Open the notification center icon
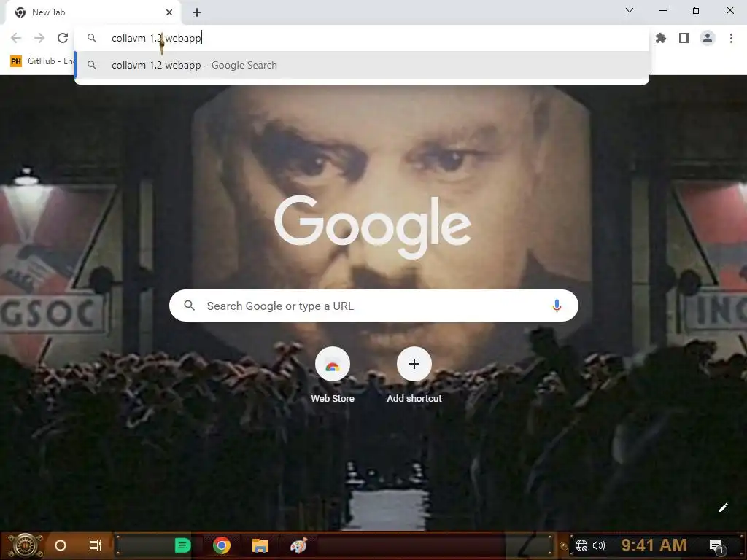 click(x=716, y=546)
